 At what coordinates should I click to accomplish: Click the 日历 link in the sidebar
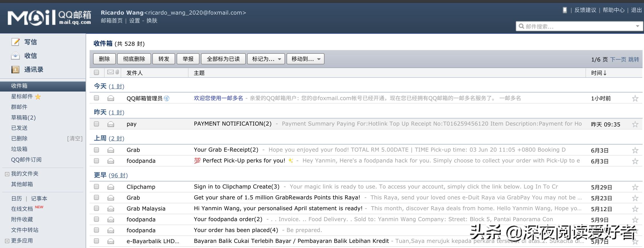[17, 199]
